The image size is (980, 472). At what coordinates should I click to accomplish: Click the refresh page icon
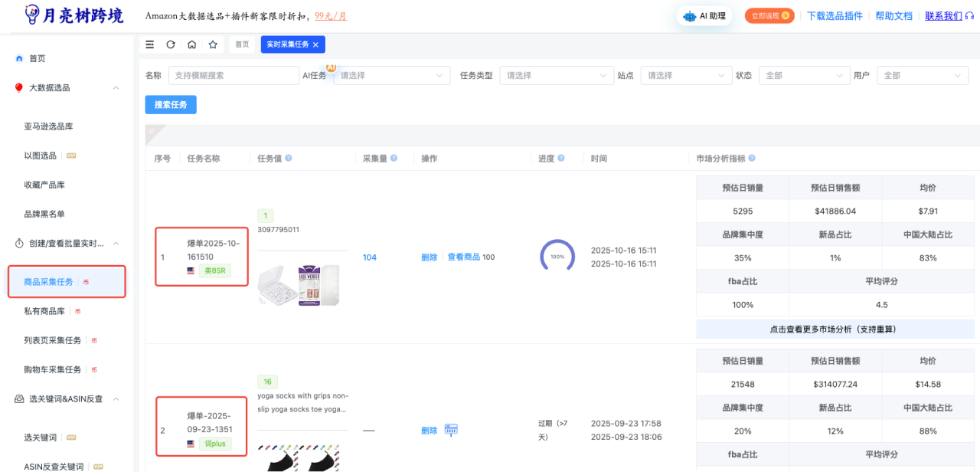tap(171, 44)
